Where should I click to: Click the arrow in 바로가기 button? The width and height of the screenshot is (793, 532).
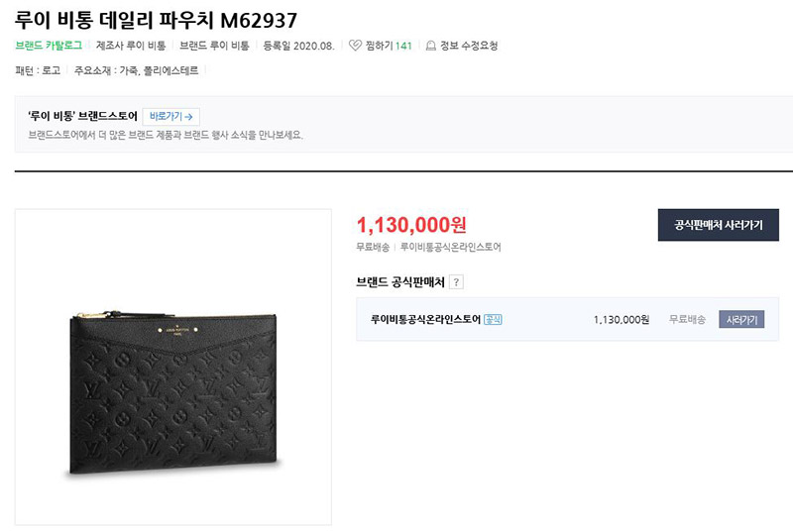click(188, 117)
